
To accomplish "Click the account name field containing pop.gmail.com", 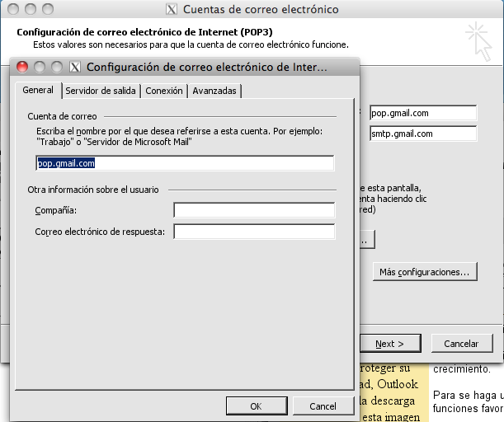I will point(185,163).
